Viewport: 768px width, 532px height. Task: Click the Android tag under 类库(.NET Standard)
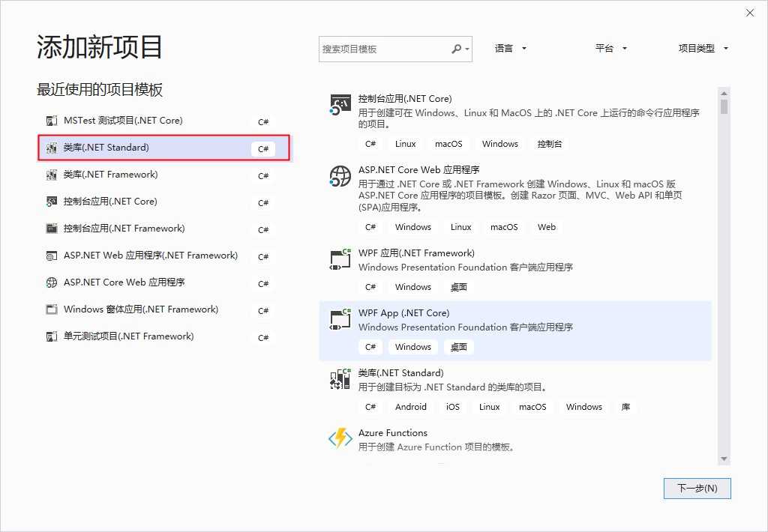pyautogui.click(x=411, y=407)
